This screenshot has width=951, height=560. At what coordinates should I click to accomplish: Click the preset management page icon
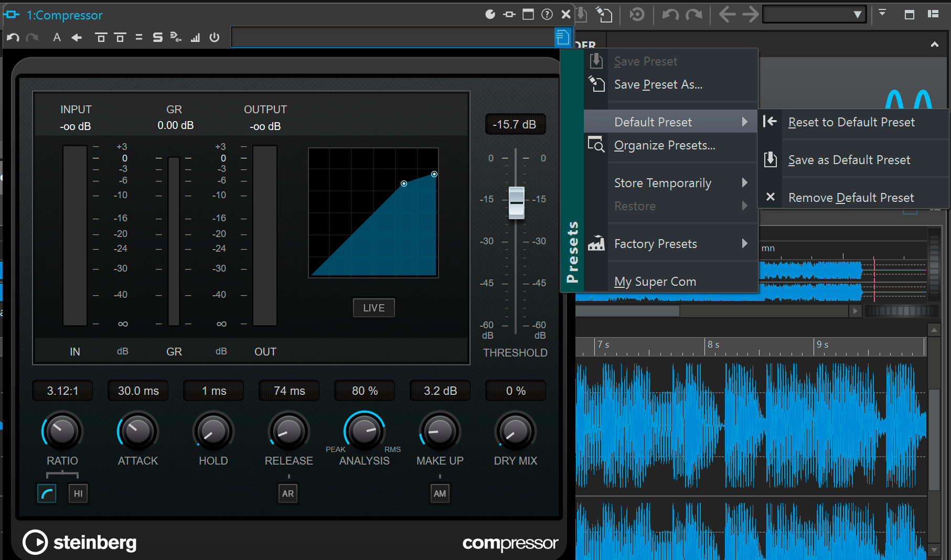[x=562, y=37]
